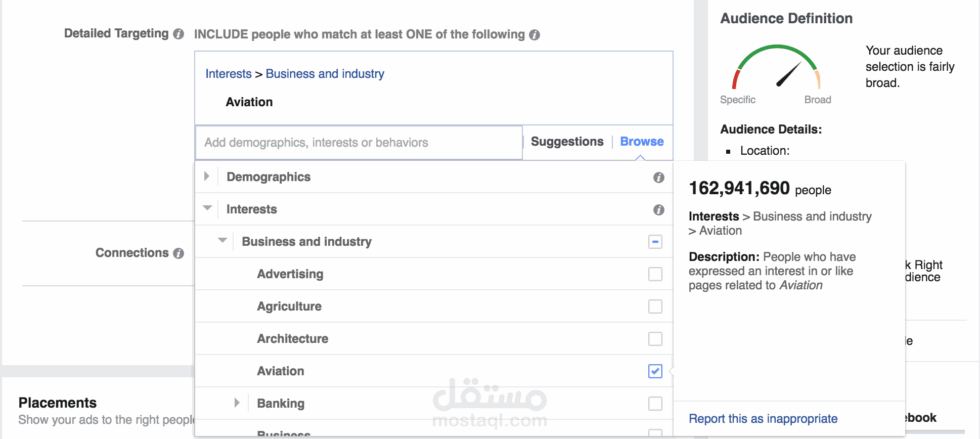This screenshot has height=439, width=980.
Task: Collapse the Interests category arrow
Action: (207, 208)
